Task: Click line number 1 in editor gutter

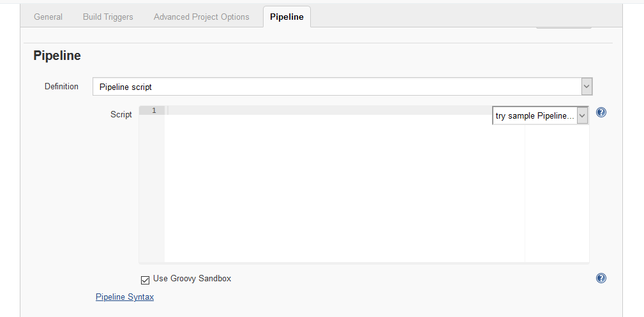Action: 154,110
